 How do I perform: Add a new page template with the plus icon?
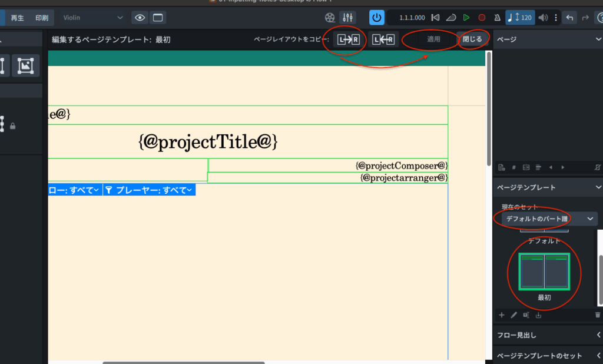[502, 315]
